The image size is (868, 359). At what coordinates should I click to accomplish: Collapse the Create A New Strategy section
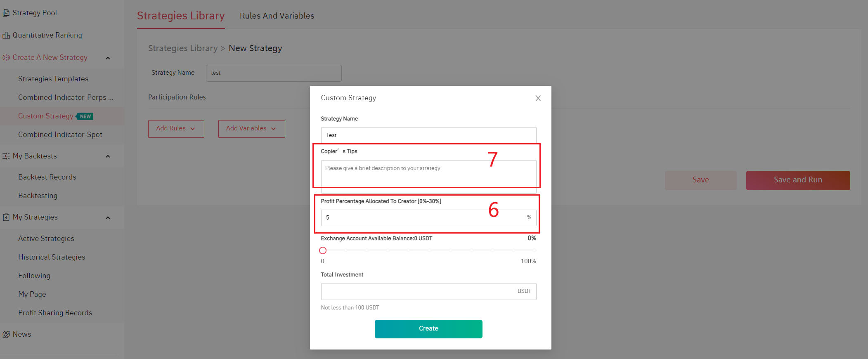(x=108, y=58)
